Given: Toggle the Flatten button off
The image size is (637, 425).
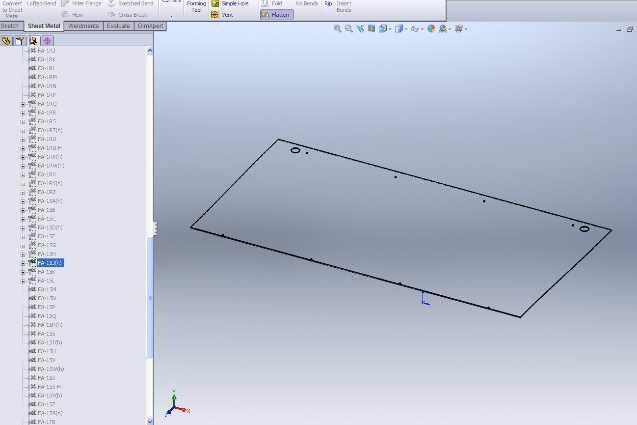Looking at the screenshot, I should click(x=276, y=15).
